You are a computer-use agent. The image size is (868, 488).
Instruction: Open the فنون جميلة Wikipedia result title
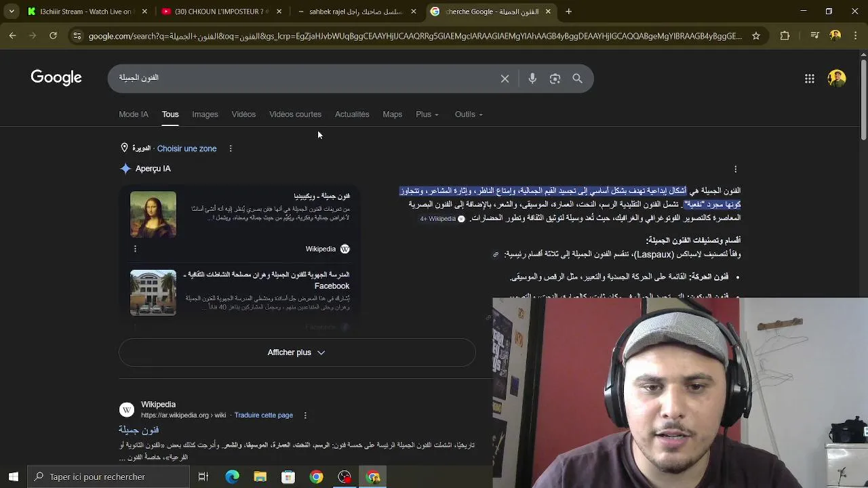click(138, 430)
